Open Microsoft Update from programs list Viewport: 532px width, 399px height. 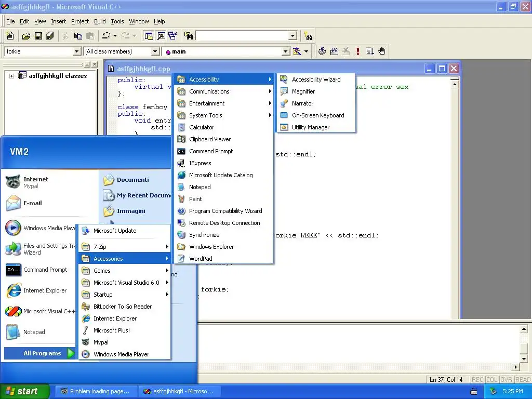pyautogui.click(x=125, y=231)
